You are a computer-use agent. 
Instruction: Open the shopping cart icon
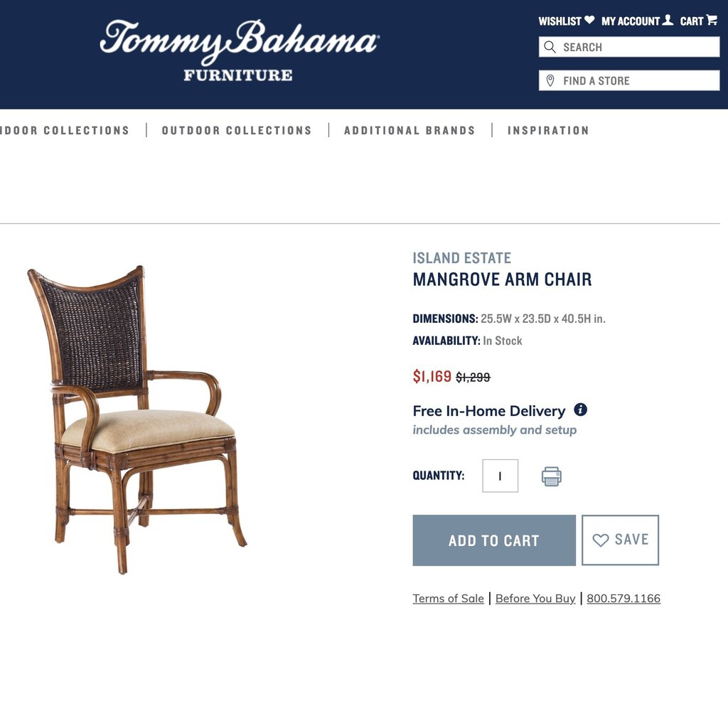[712, 19]
